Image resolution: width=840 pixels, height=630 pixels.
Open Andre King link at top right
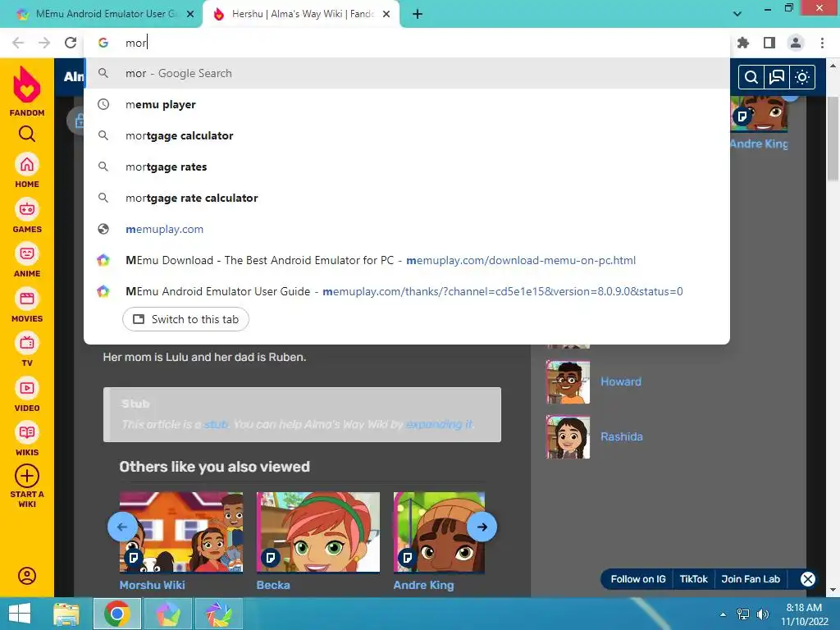[x=759, y=144]
